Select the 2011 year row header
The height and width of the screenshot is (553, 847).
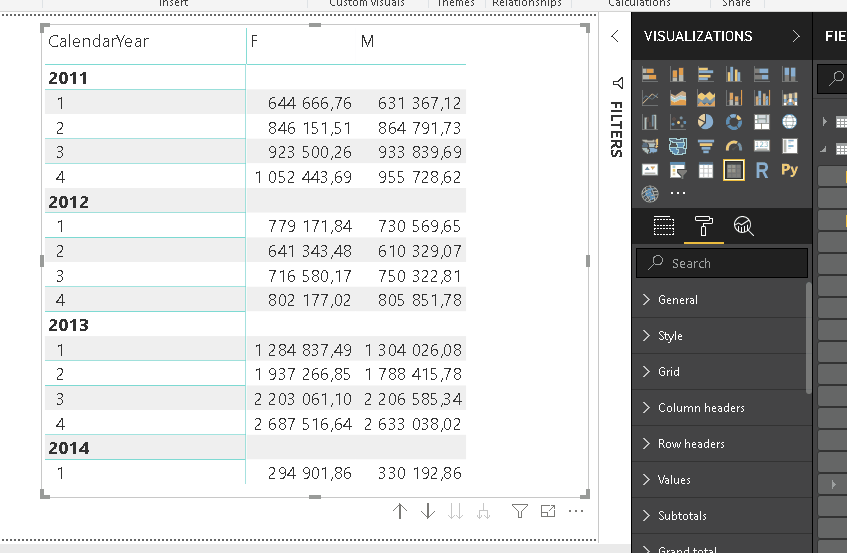coord(68,78)
